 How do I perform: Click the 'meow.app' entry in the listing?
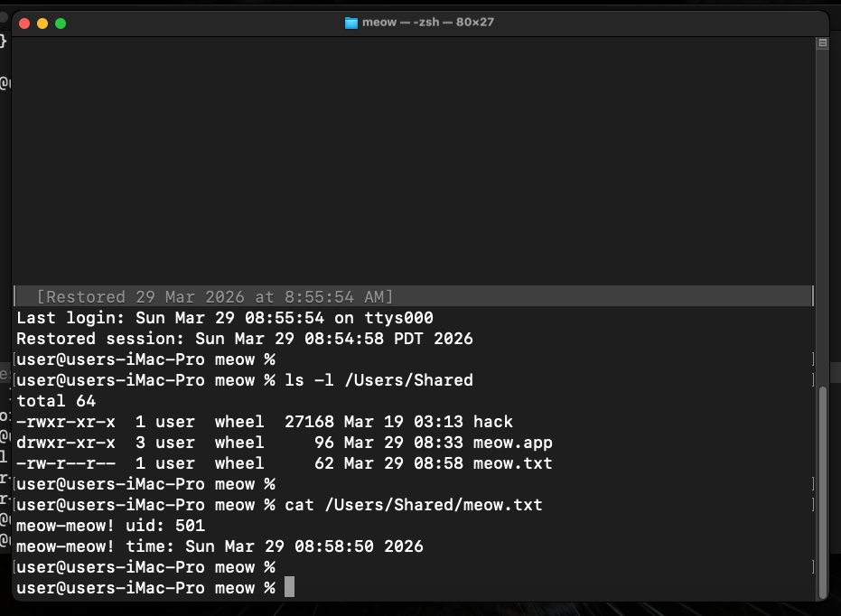512,443
